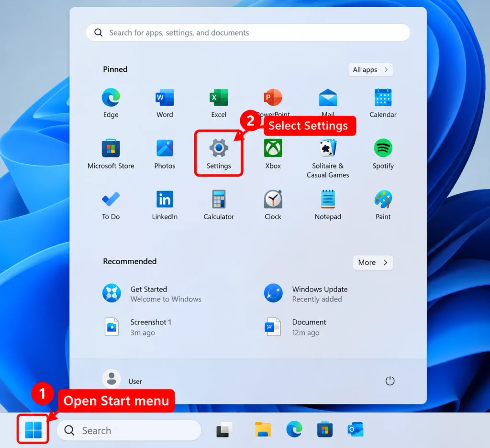Viewport: 490px width, 448px height.
Task: Open the Windows Update recommended item
Action: [306, 294]
